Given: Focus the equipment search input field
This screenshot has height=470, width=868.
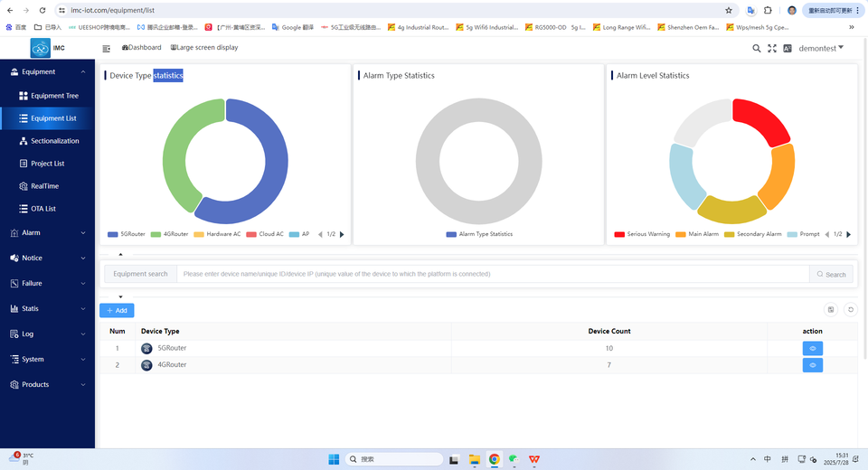Looking at the screenshot, I should [493, 274].
